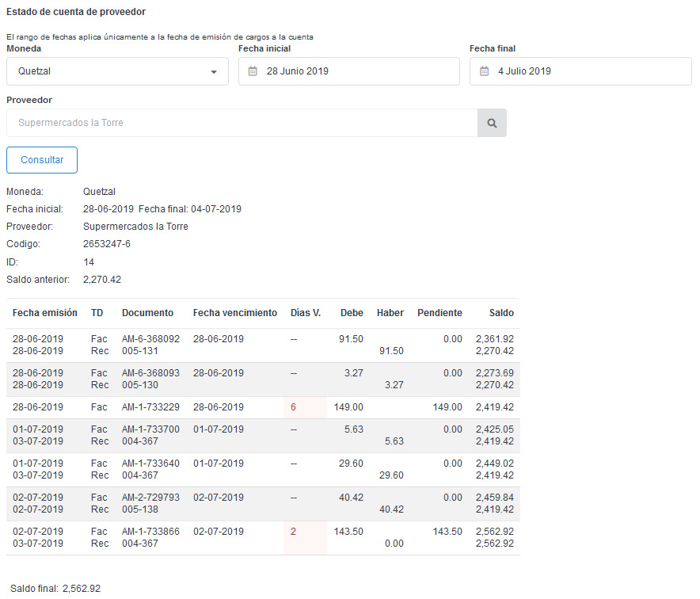Viewport: 700px width, 599px height.
Task: Click the Fecha emisión column header
Action: point(45,313)
